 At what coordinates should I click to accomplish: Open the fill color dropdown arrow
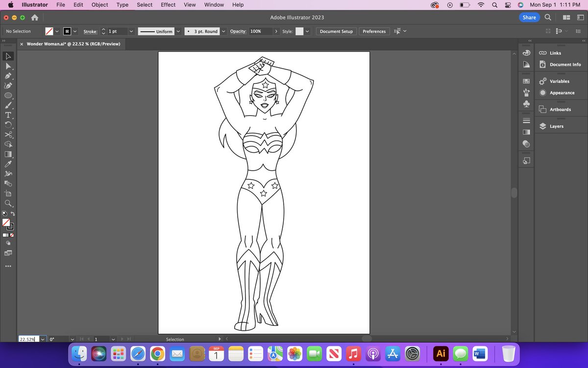click(57, 31)
